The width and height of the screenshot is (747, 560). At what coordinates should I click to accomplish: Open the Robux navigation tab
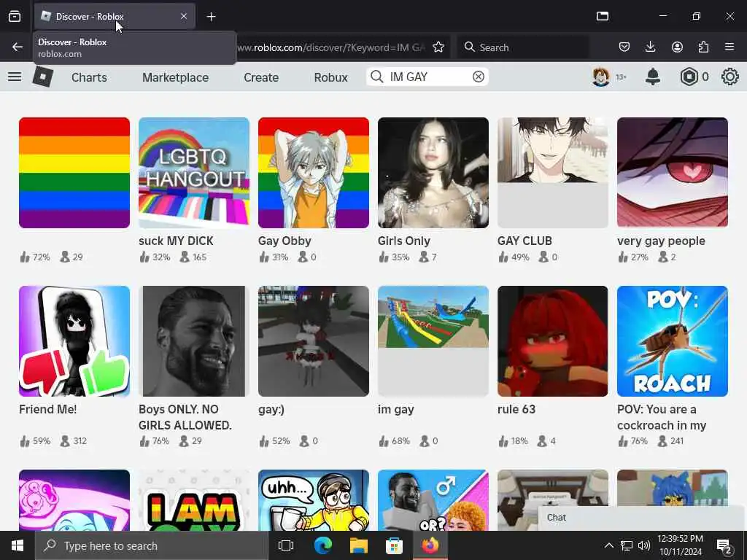(x=330, y=77)
